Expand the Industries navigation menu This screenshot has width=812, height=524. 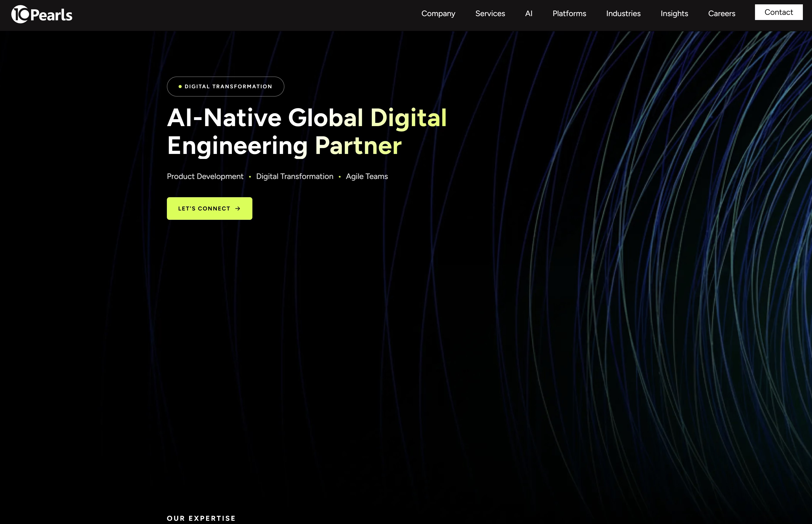[623, 14]
